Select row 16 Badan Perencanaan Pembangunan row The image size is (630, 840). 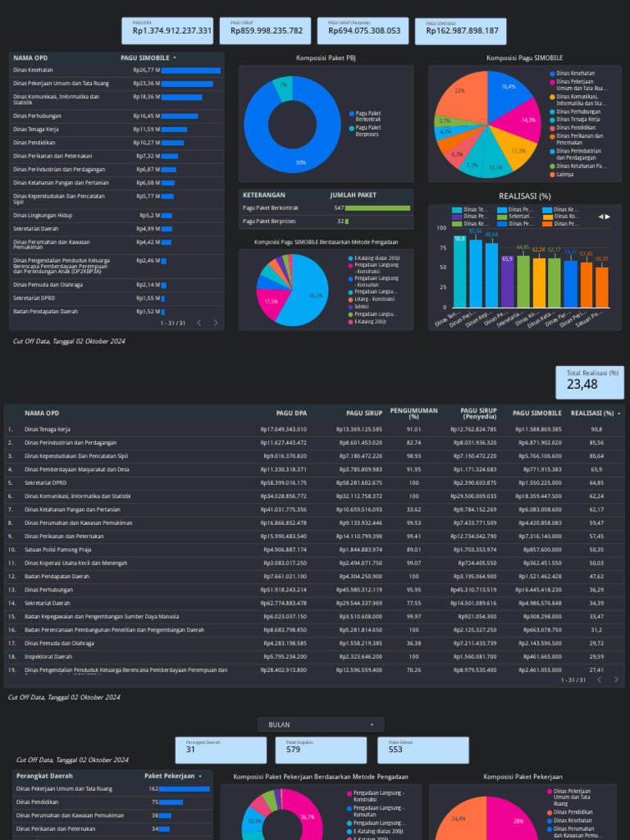click(314, 630)
